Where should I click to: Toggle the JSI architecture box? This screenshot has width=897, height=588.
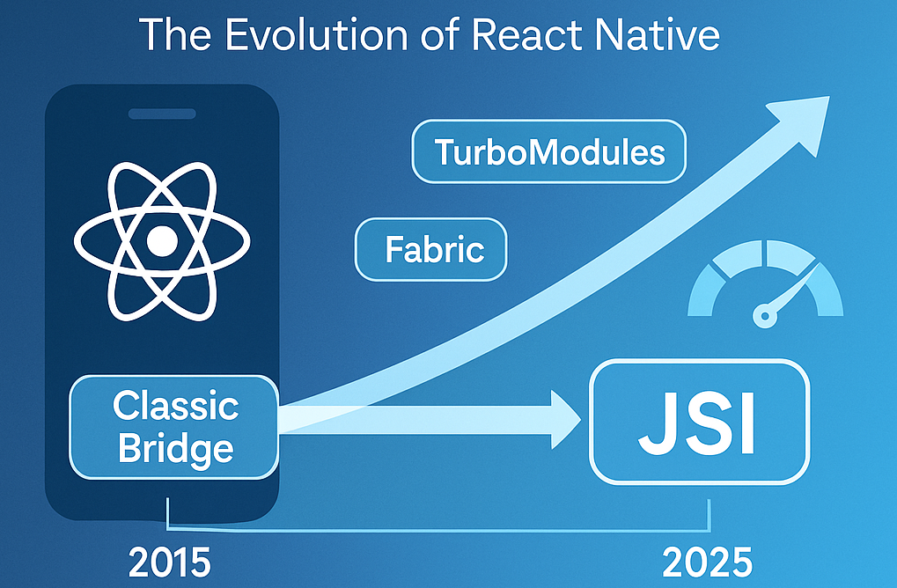[700, 422]
